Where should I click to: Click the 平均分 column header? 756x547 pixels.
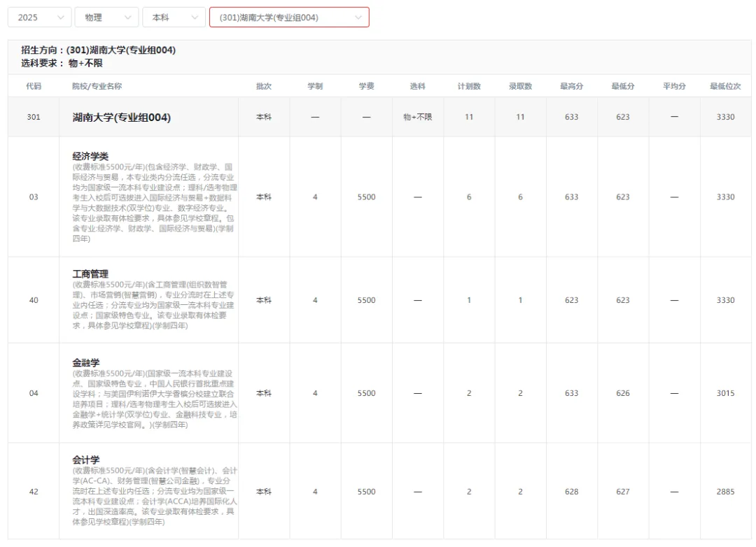(x=674, y=86)
